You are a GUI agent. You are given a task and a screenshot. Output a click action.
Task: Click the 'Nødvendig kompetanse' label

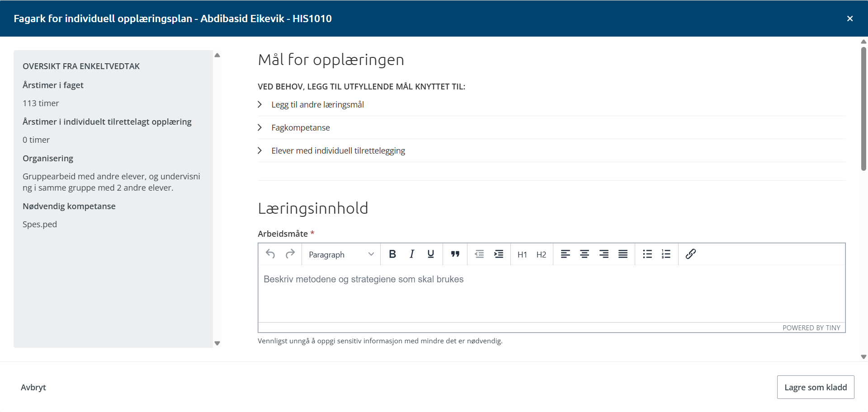pos(69,206)
